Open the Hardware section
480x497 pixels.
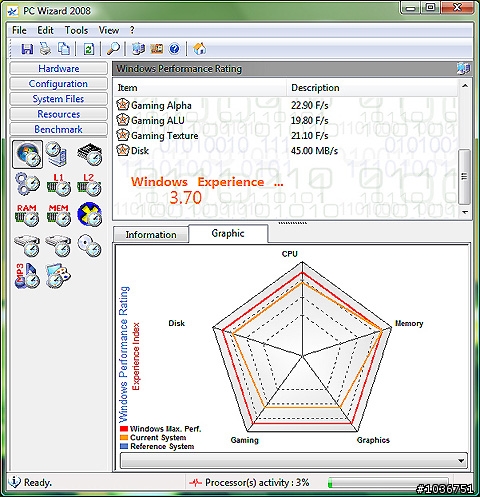(x=59, y=68)
